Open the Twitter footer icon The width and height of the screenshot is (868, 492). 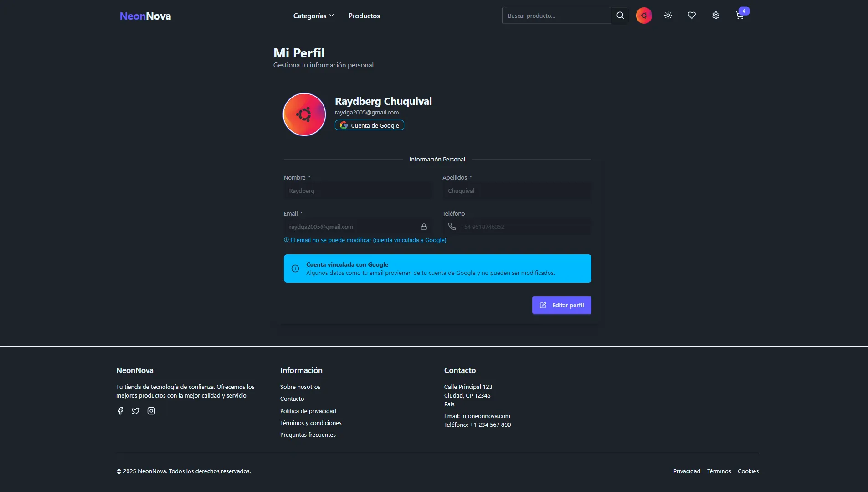136,411
